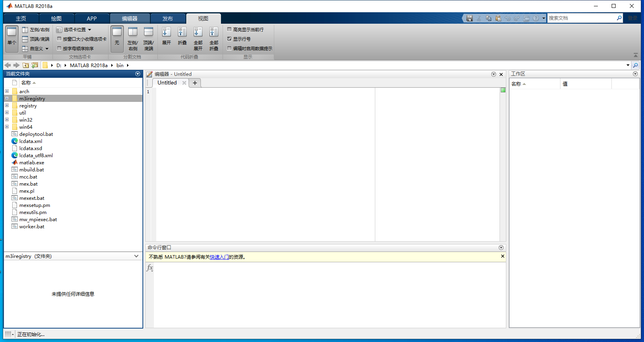Click the Redo arrow in quick access toolbar

517,18
